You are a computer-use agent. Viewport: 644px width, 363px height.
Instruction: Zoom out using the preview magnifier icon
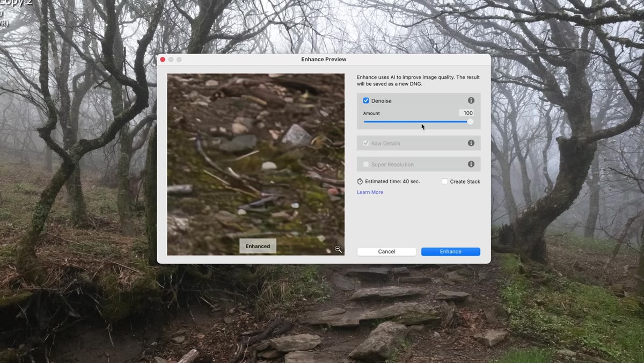(x=338, y=249)
